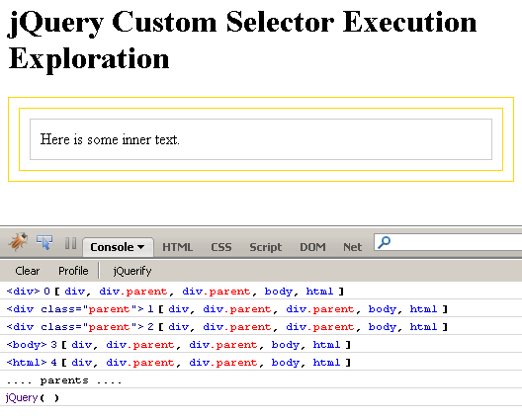522x420 pixels.
Task: Open the Net tab
Action: [352, 247]
